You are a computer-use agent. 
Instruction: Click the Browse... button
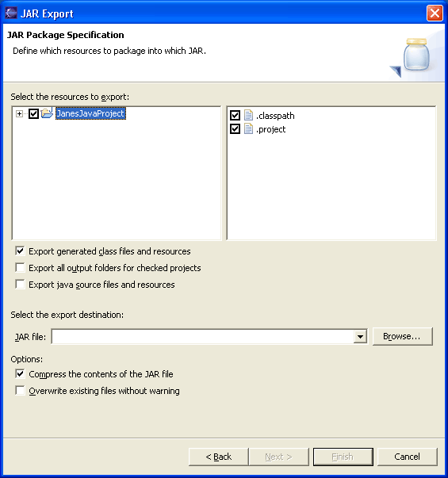click(402, 336)
